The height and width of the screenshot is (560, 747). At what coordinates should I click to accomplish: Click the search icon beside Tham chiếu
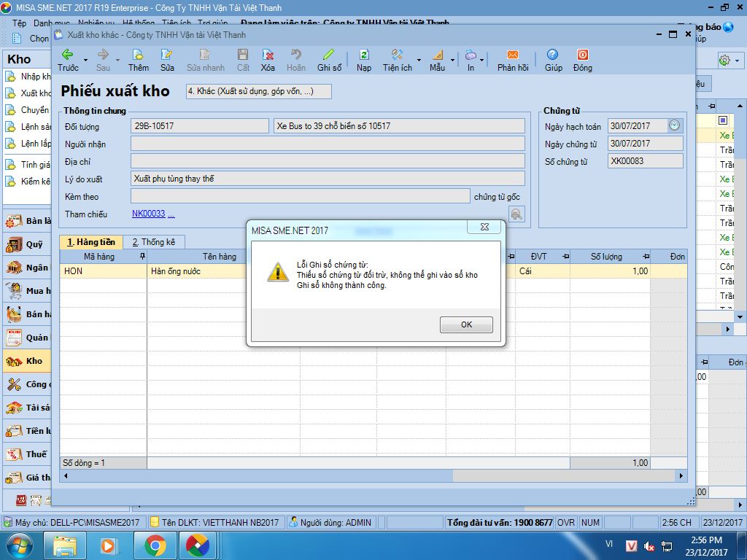click(x=516, y=214)
